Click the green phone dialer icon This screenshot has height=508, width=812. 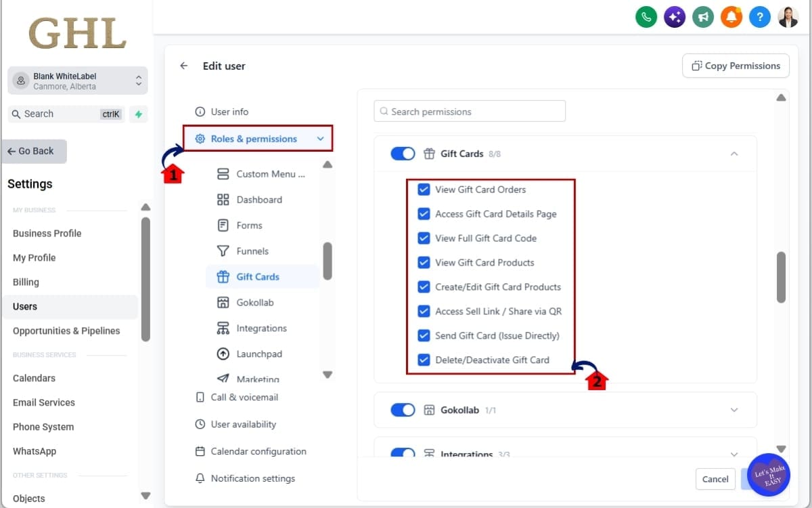click(x=646, y=17)
